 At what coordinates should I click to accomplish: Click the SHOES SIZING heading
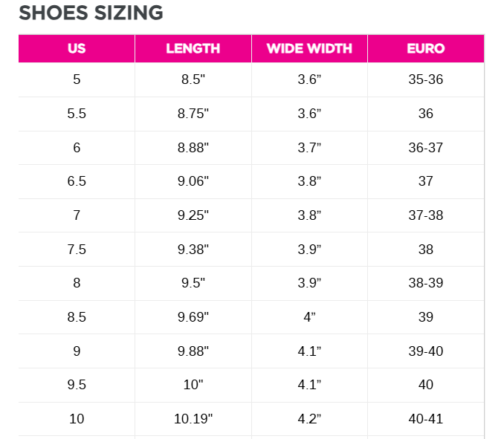pyautogui.click(x=91, y=13)
